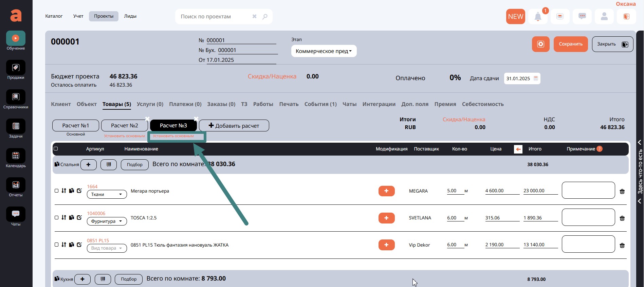This screenshot has width=644, height=287.
Task: Open the Фурнитура product type dropdown
Action: (x=107, y=221)
